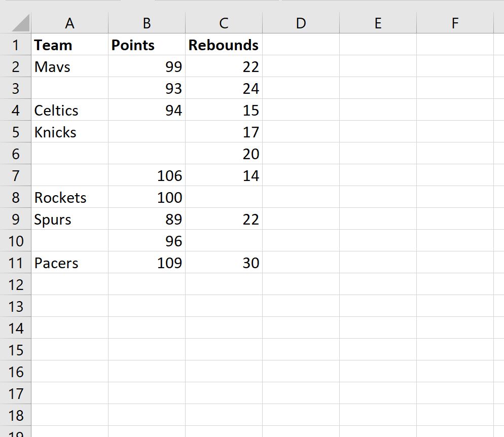The height and width of the screenshot is (437, 504).
Task: Select column C header
Action: tap(224, 23)
